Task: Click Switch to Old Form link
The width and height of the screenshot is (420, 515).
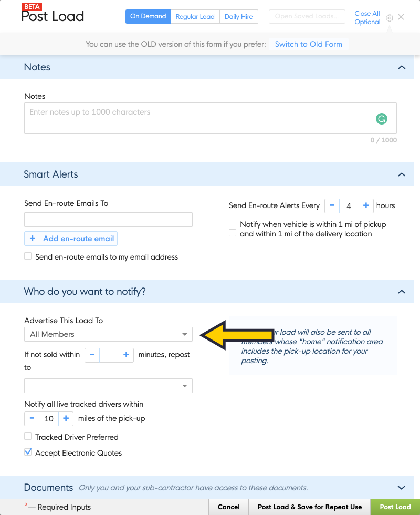Action: coord(308,44)
